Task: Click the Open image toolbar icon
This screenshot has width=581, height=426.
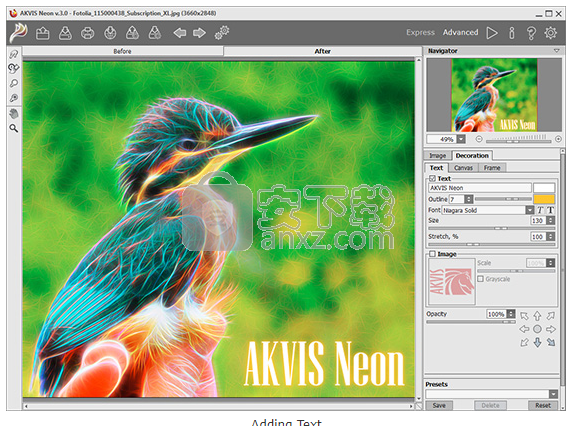Action: 43,33
